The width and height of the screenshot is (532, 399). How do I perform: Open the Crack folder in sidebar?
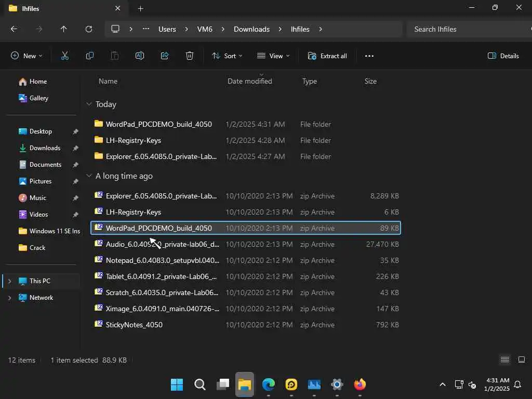click(32, 248)
